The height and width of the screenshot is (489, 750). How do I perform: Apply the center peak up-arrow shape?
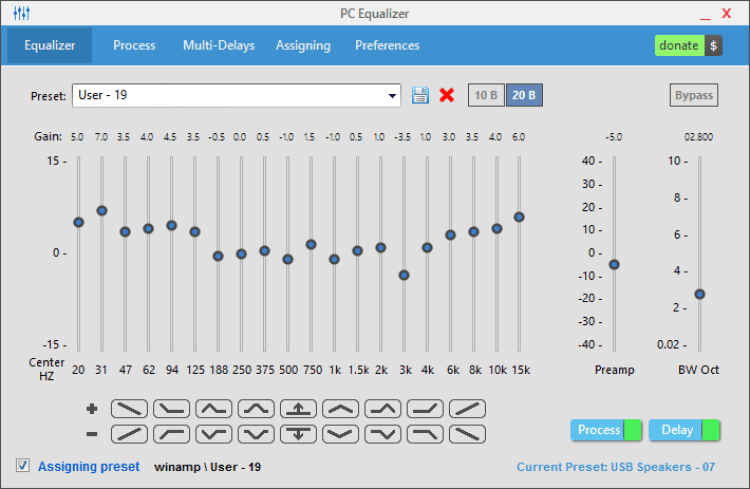point(298,409)
